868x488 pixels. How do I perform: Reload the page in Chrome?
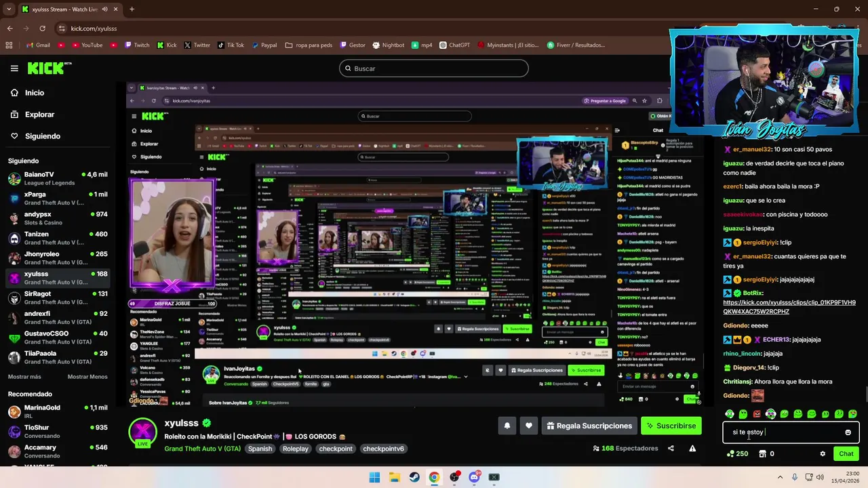[x=42, y=28]
